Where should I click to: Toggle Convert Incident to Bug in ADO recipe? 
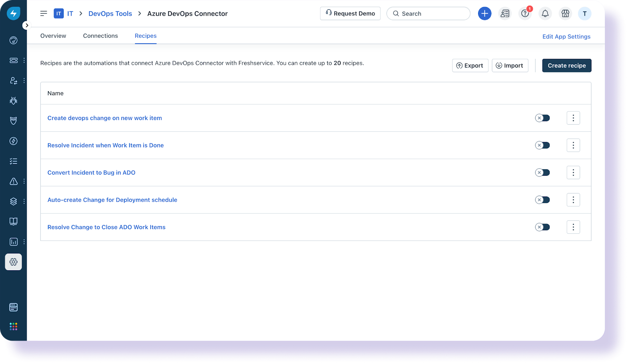point(542,173)
